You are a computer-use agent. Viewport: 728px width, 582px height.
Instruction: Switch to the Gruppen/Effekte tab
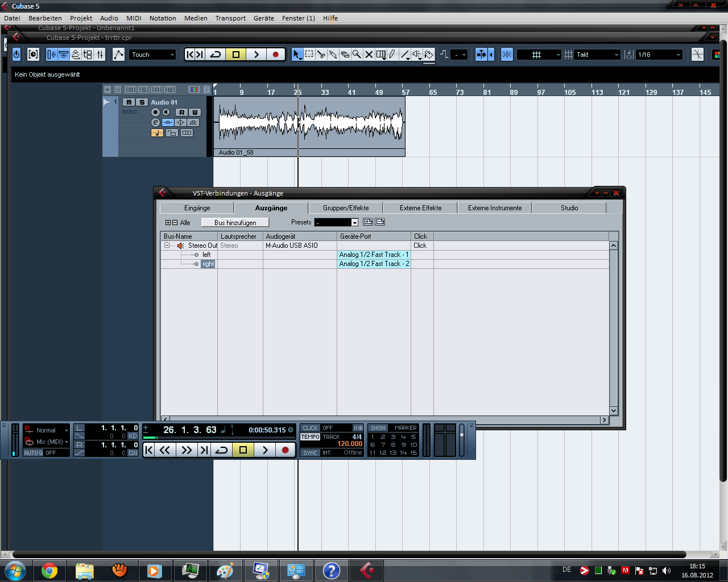point(346,208)
